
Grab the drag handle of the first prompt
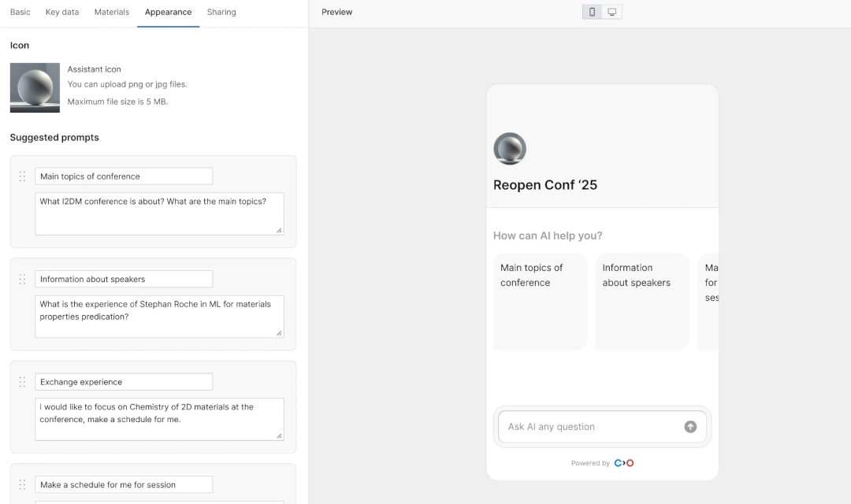click(22, 176)
